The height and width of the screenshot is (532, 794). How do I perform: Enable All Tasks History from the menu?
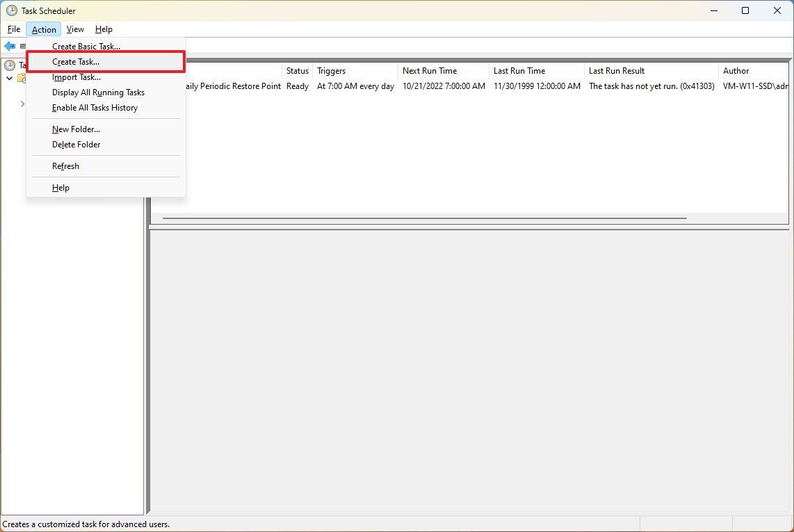click(x=95, y=108)
